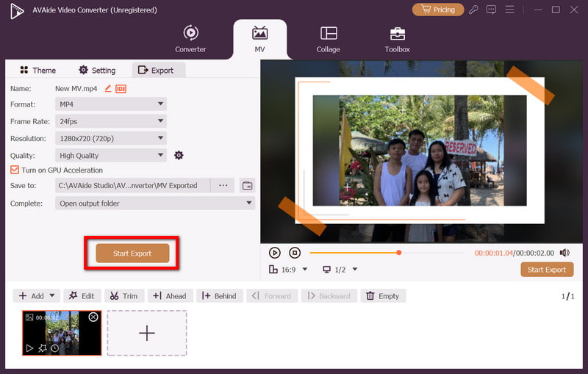Click the highlighted Start Export button in Export panel
588x374 pixels.
pyautogui.click(x=132, y=253)
